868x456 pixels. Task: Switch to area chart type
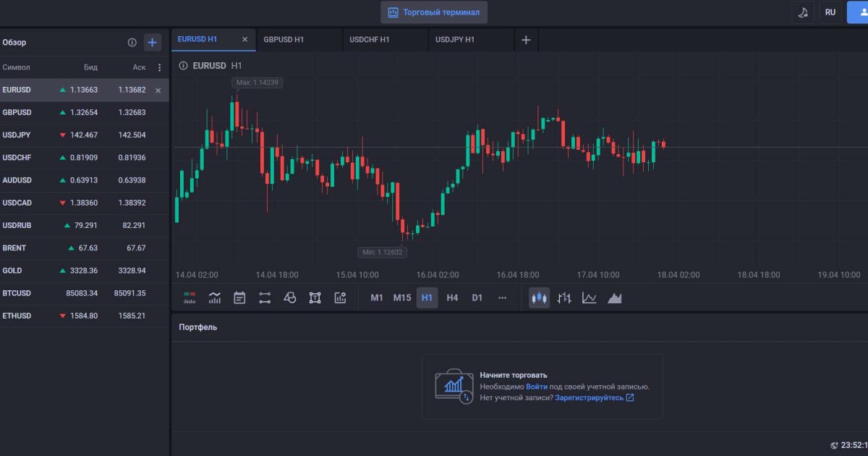[x=615, y=297]
